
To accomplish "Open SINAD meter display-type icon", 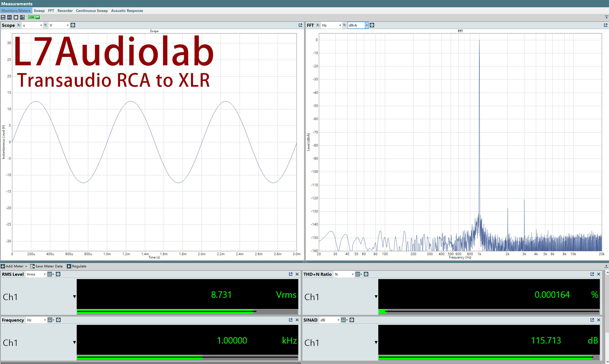I will 344,320.
